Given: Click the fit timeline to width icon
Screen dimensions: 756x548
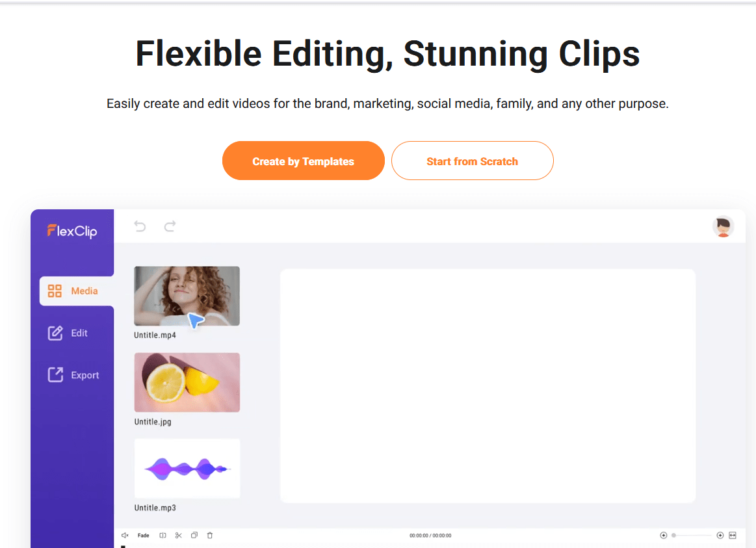Looking at the screenshot, I should (x=733, y=536).
